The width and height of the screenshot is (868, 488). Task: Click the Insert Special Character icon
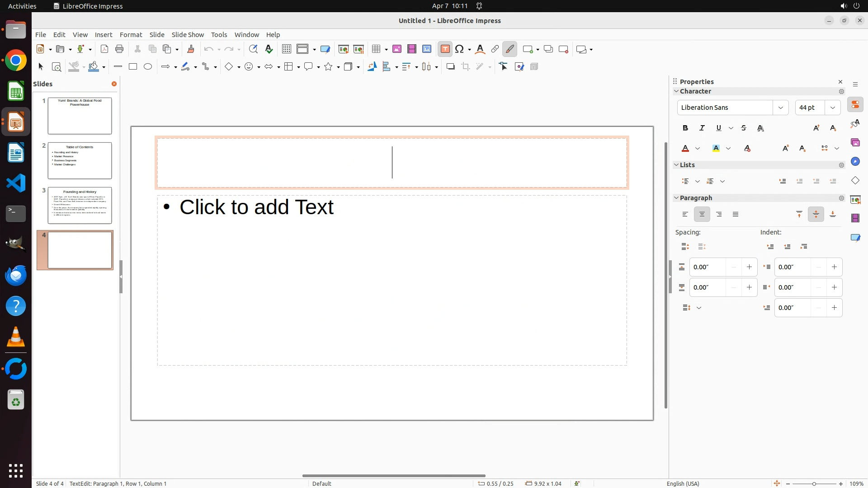[x=460, y=49]
